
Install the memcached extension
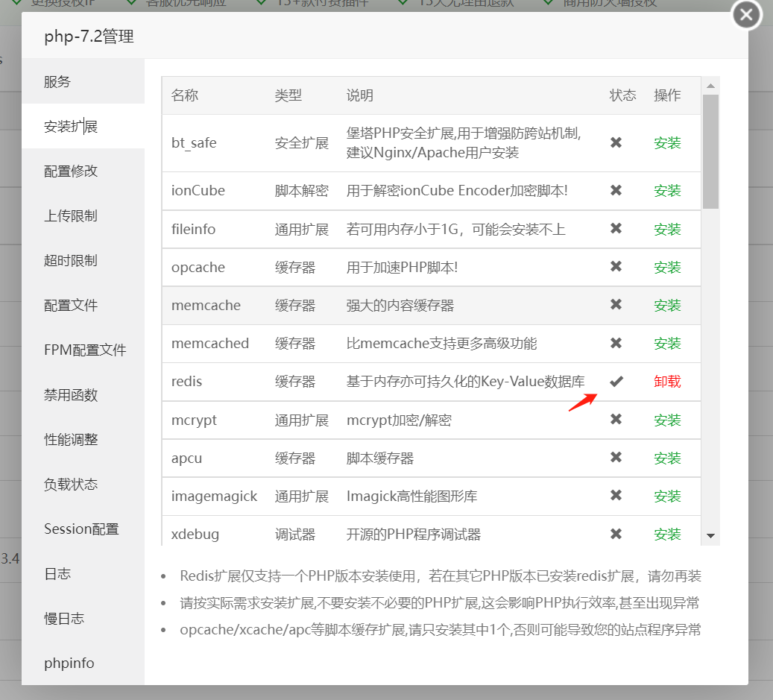tap(667, 344)
